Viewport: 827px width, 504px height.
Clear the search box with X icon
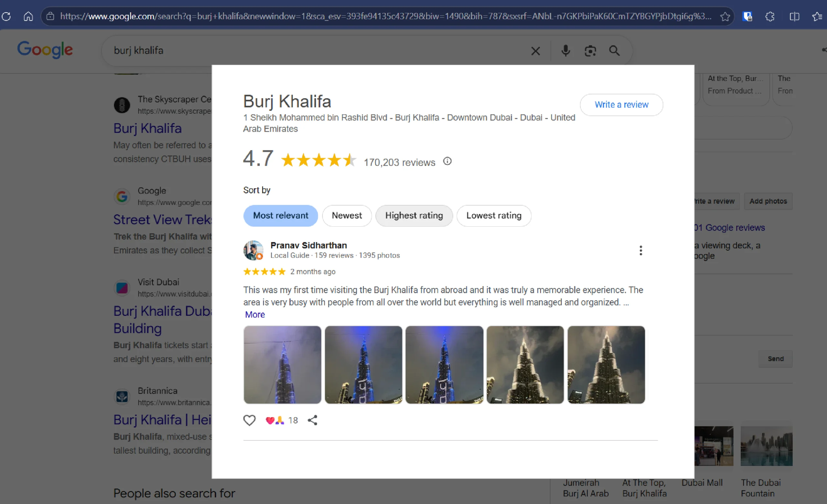535,51
